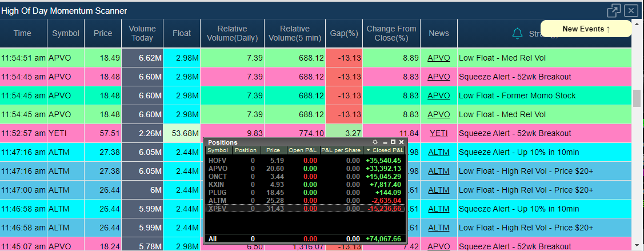Click the 2.26M volume cell

142,134
